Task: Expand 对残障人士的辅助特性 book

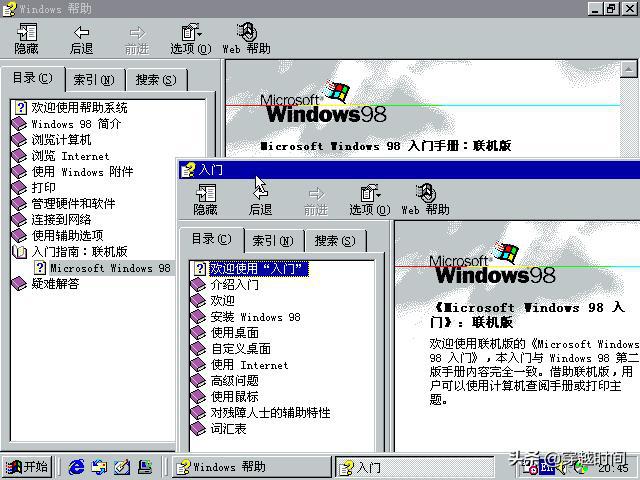Action: click(260, 413)
